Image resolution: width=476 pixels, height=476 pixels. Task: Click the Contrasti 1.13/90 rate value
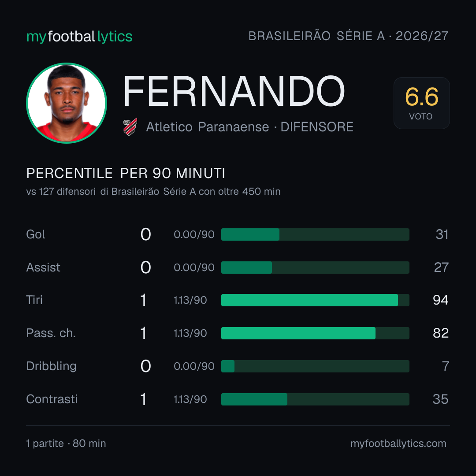coord(190,399)
